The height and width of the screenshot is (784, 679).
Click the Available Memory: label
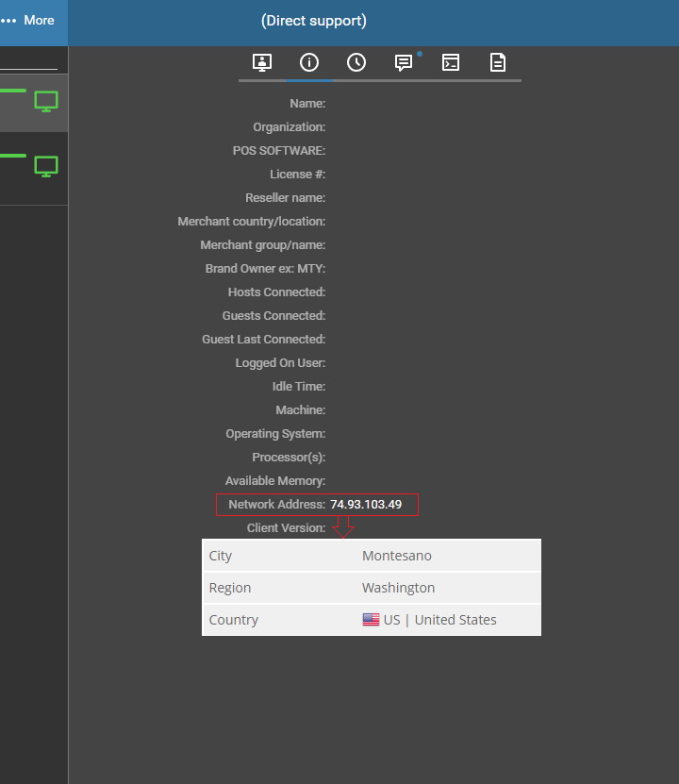[x=275, y=480]
